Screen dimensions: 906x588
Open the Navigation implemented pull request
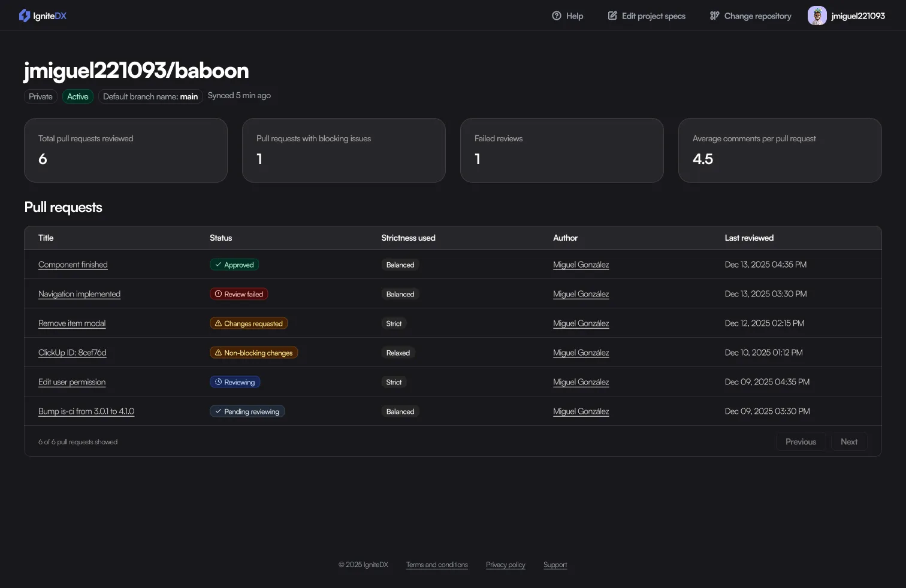pyautogui.click(x=79, y=293)
